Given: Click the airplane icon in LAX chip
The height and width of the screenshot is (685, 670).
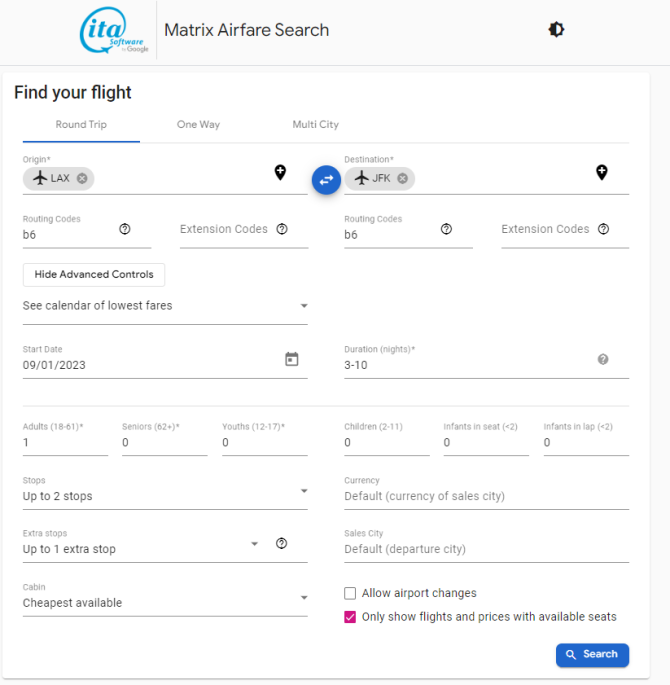Looking at the screenshot, I should pyautogui.click(x=40, y=178).
